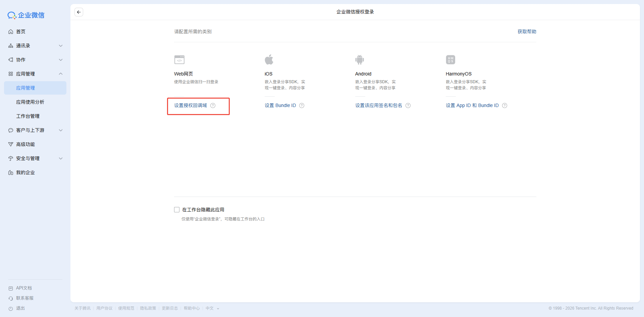
Task: Click the Android category title
Action: (x=363, y=74)
